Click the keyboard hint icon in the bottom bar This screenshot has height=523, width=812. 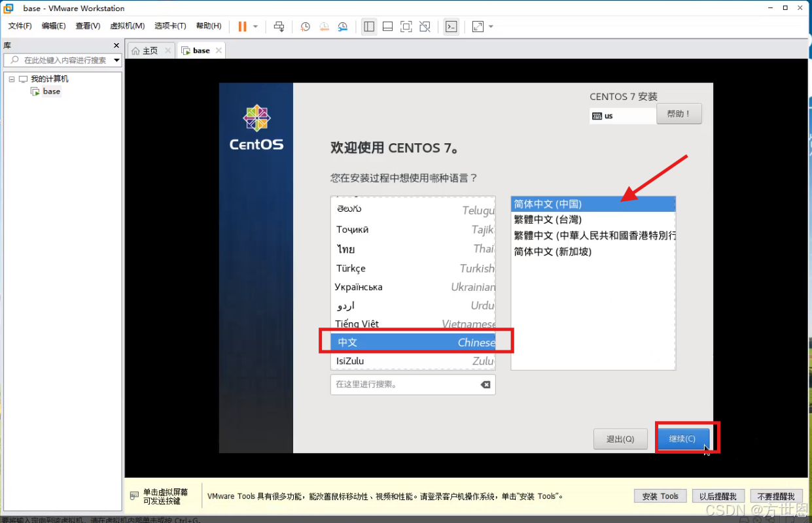(134, 496)
